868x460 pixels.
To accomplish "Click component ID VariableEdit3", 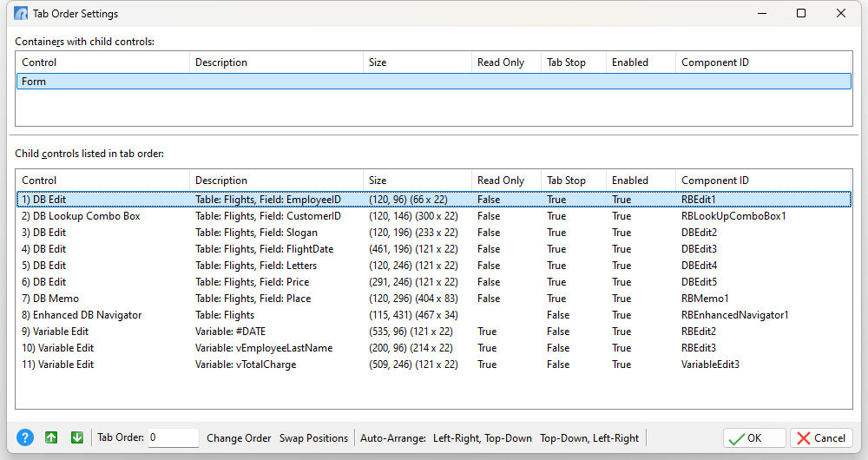I will pos(710,365).
